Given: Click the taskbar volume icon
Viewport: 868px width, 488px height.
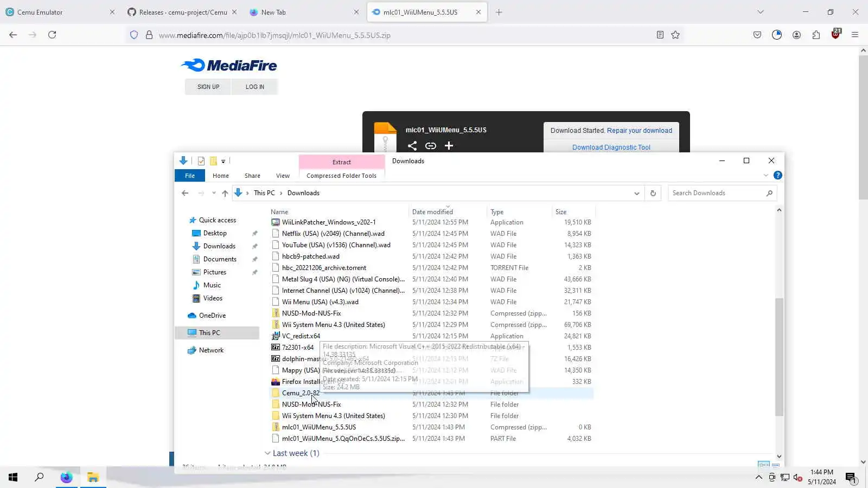Looking at the screenshot, I should click(x=797, y=478).
